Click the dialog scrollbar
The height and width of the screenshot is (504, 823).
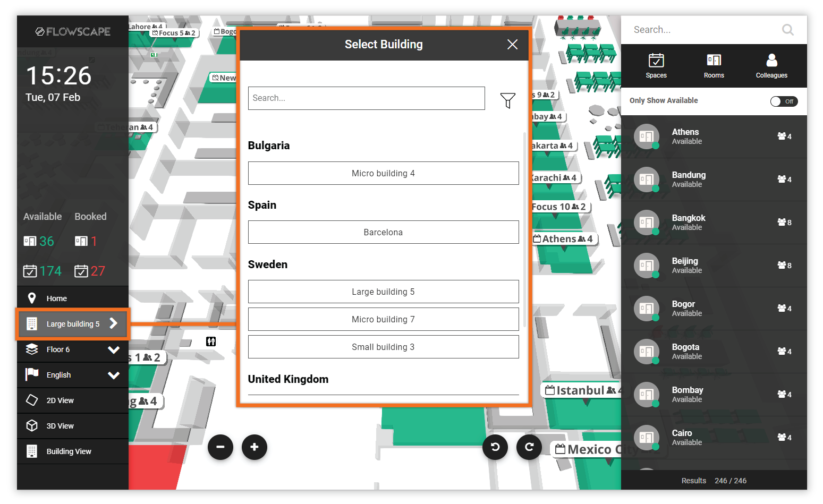tap(525, 228)
